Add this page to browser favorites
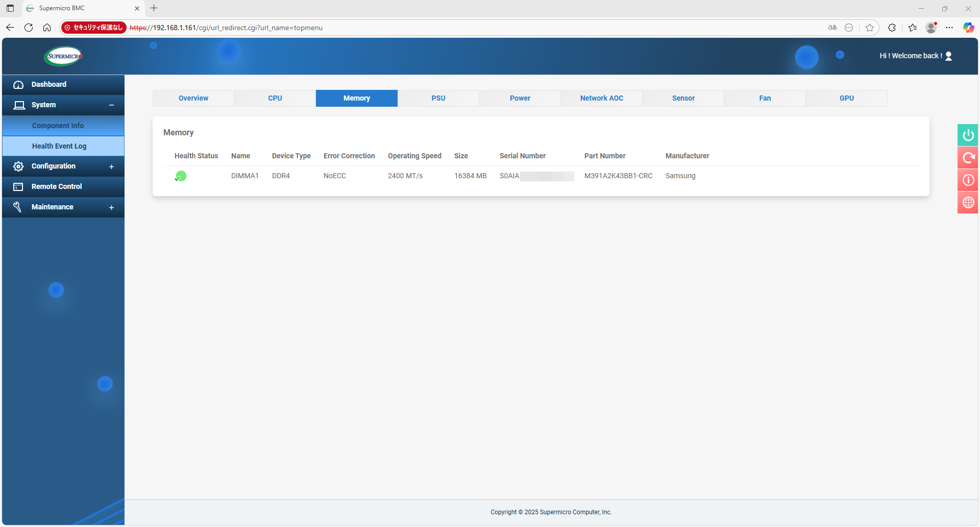 pyautogui.click(x=870, y=28)
